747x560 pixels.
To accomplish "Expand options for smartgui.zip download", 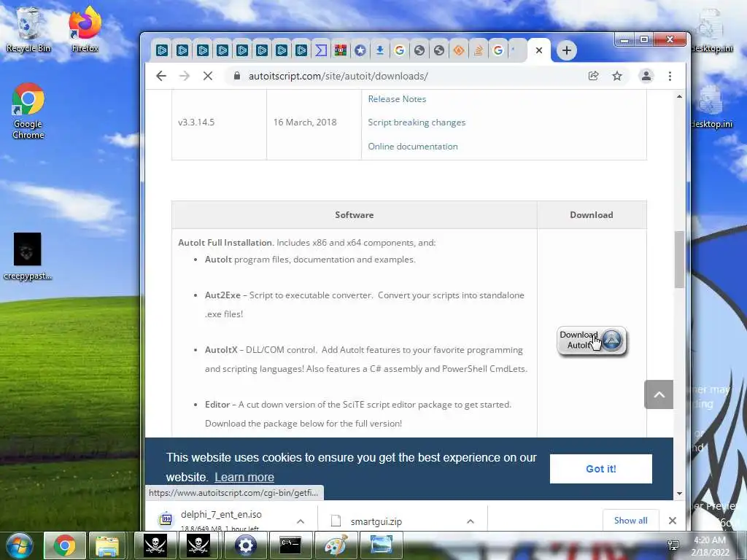I will coord(471,521).
